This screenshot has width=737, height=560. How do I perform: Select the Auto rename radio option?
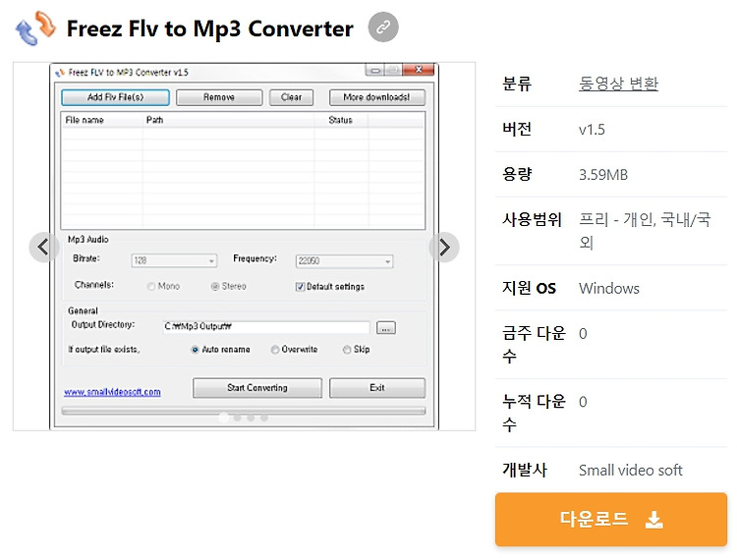tap(195, 350)
